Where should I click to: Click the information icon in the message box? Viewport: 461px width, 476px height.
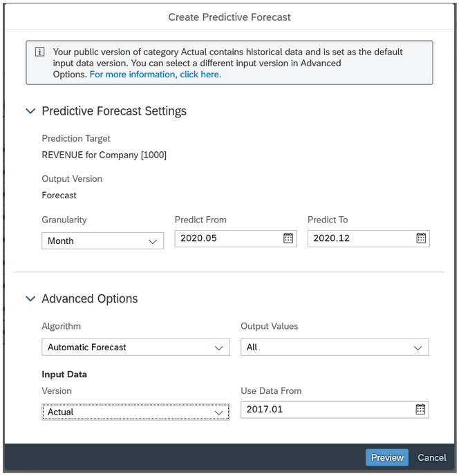point(40,52)
